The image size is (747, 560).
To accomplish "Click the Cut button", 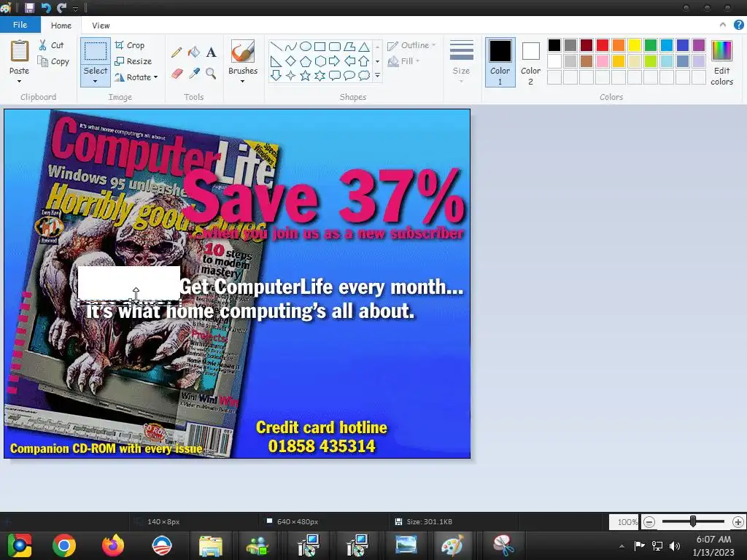I will (x=51, y=45).
